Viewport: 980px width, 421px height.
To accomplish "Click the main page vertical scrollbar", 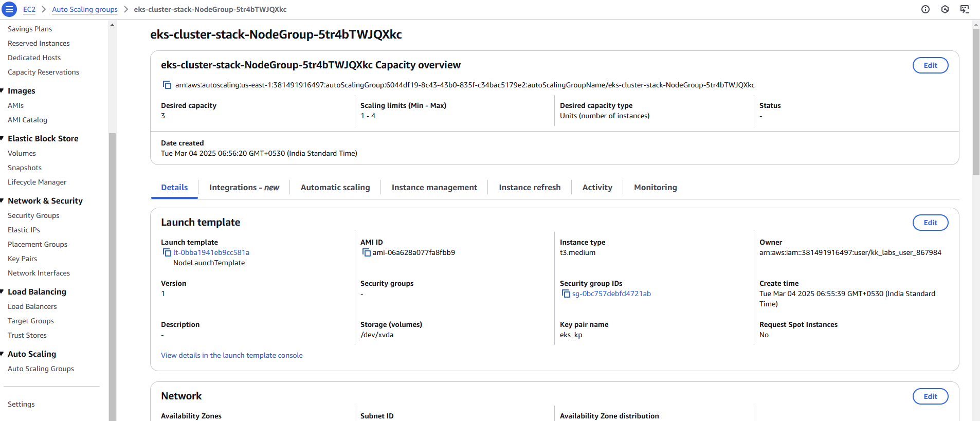I will [976, 103].
